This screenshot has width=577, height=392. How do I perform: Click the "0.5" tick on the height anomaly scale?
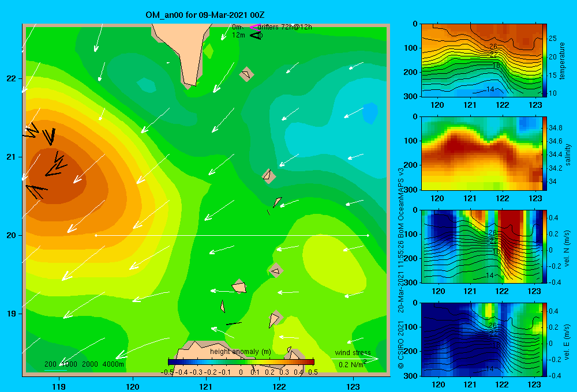point(313,372)
